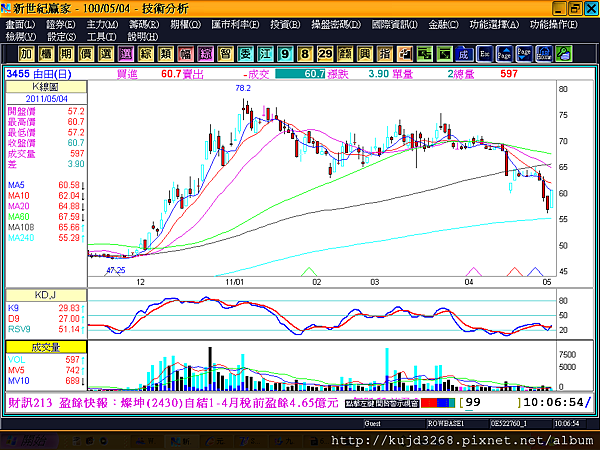Click the K線圖 panel header button
The height and width of the screenshot is (450, 600).
[x=46, y=87]
